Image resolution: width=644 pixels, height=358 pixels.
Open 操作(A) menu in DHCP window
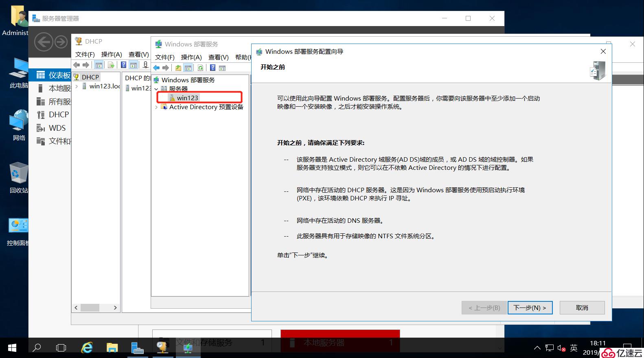click(x=112, y=55)
